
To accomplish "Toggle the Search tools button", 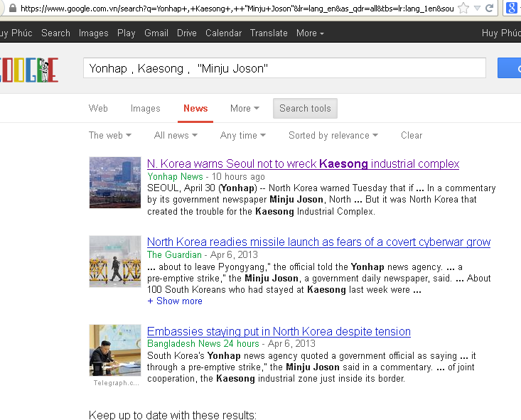I will (x=305, y=108).
